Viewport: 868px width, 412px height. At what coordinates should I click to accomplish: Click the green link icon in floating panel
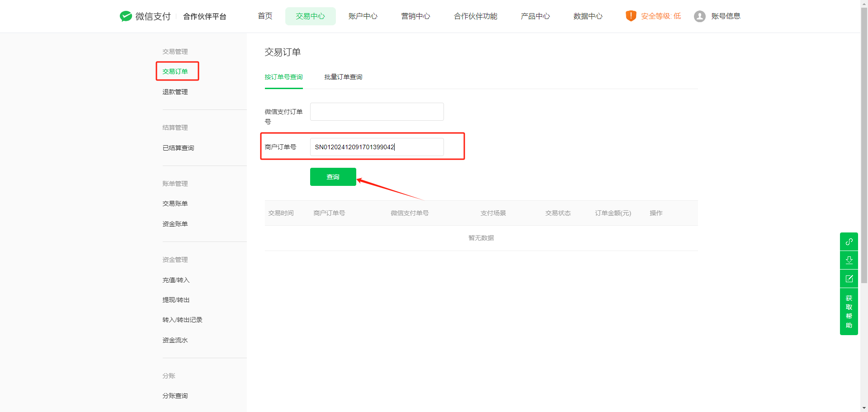(x=849, y=242)
